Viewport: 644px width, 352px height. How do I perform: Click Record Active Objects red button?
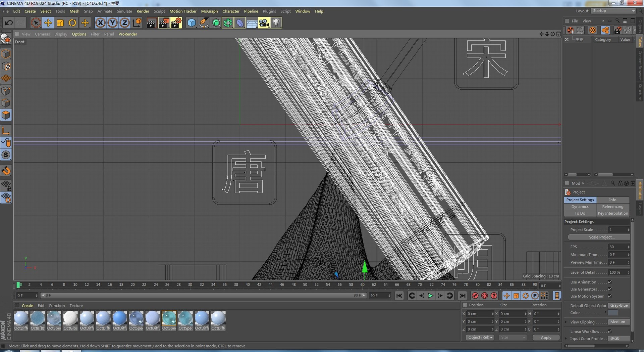[475, 296]
